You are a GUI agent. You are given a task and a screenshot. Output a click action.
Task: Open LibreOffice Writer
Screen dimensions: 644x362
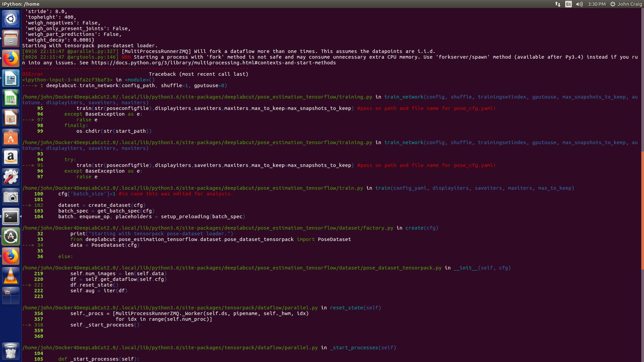pos(11,78)
